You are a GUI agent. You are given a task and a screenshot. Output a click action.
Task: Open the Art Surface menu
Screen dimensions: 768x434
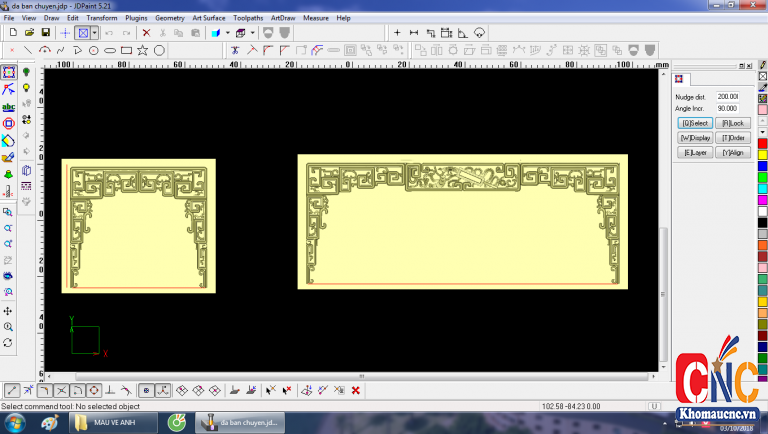click(x=209, y=18)
